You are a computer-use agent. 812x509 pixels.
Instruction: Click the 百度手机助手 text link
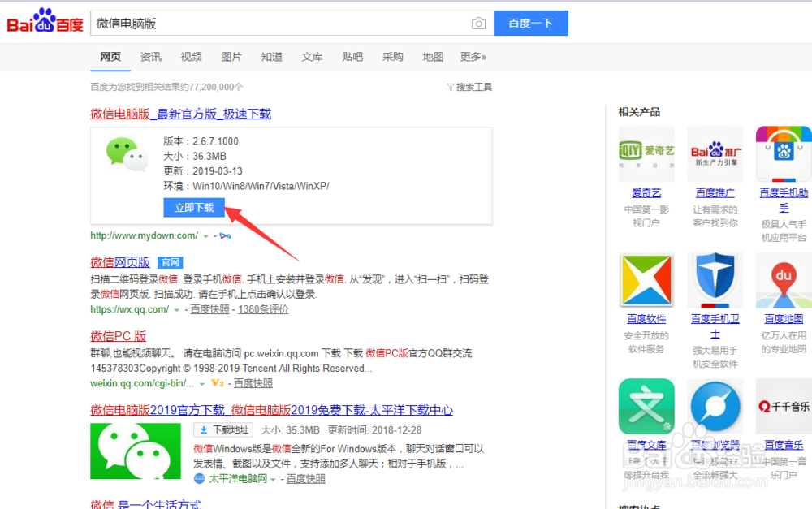pyautogui.click(x=784, y=201)
